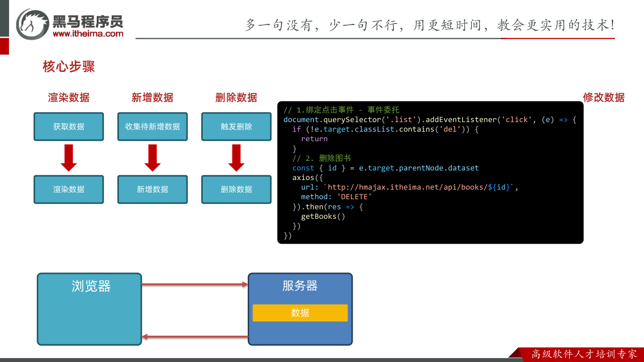Select the 新增数据 red column heading
Image resolution: width=644 pixels, height=362 pixels.
click(x=152, y=98)
